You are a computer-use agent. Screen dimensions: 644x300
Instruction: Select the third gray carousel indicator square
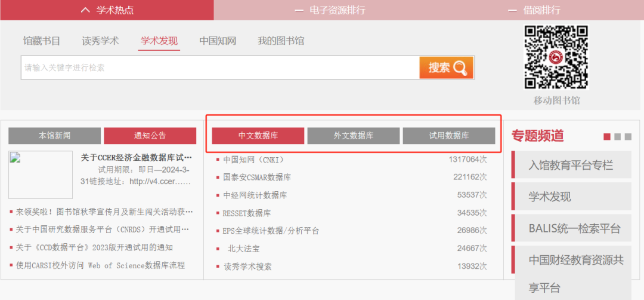pyautogui.click(x=628, y=137)
